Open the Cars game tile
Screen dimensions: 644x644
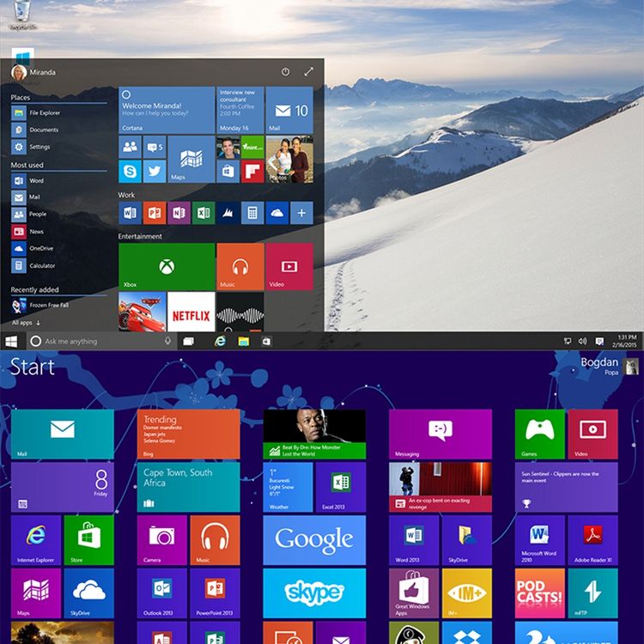[x=142, y=313]
